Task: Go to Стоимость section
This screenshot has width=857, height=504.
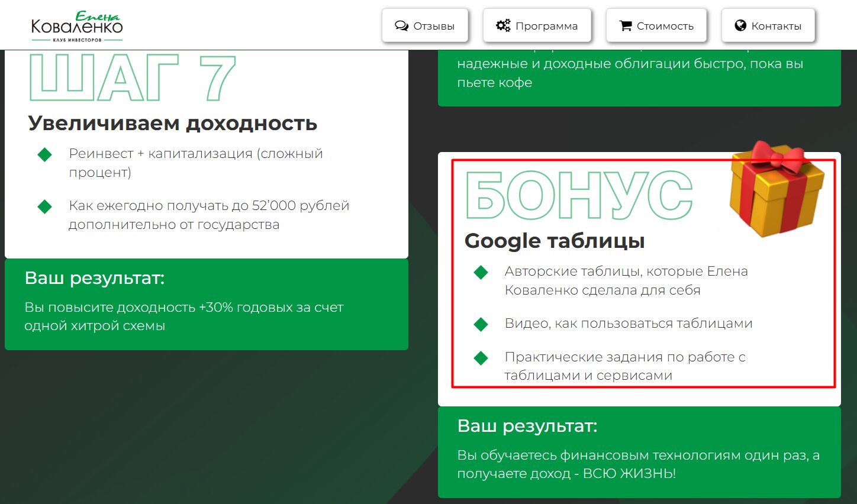Action: coord(656,25)
